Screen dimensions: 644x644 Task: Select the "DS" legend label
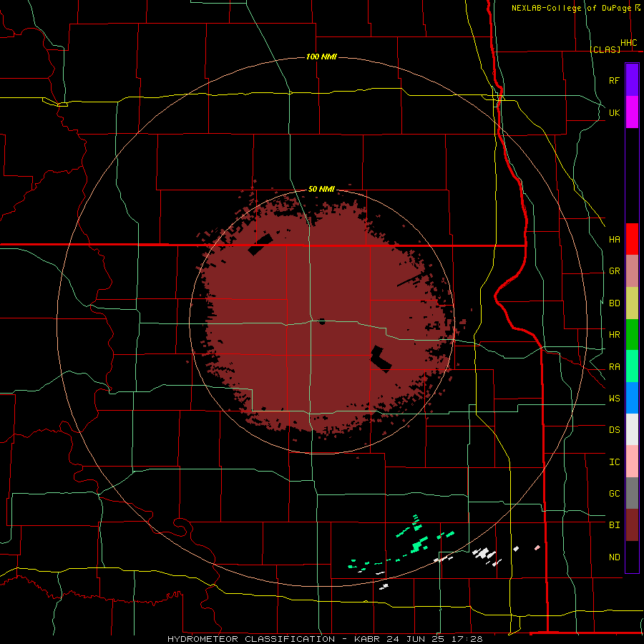click(x=614, y=430)
